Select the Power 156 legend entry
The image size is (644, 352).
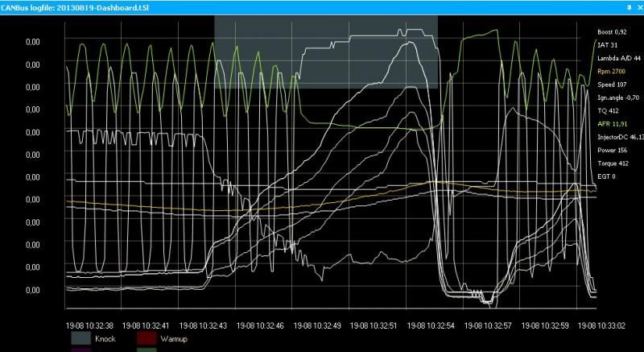611,150
